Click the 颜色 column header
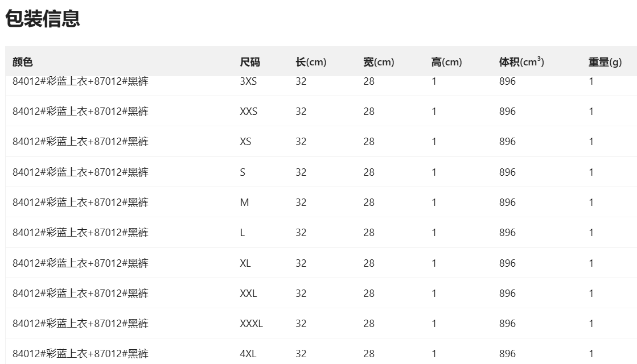Image resolution: width=637 pixels, height=364 pixels. coord(23,62)
